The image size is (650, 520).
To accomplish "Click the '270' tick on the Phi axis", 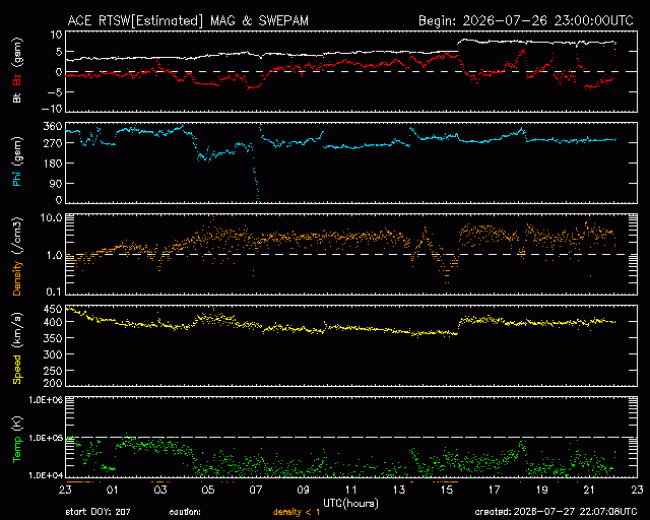I will click(x=53, y=143).
